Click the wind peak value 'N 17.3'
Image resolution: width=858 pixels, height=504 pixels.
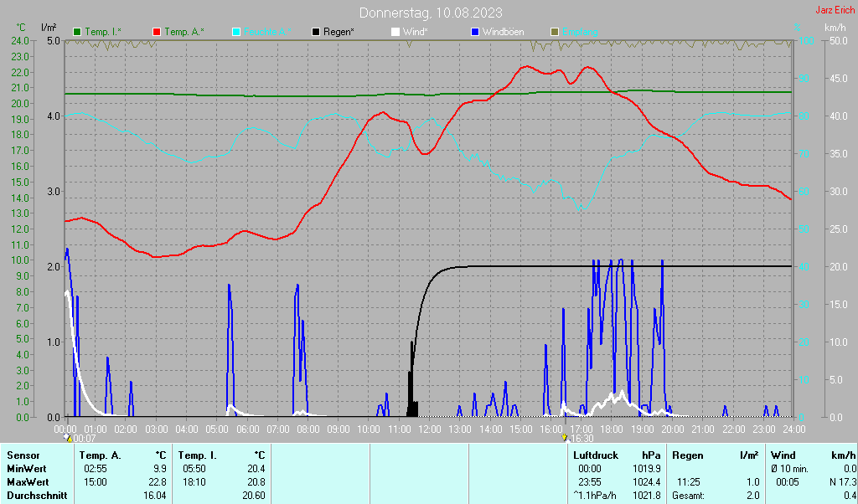843,483
